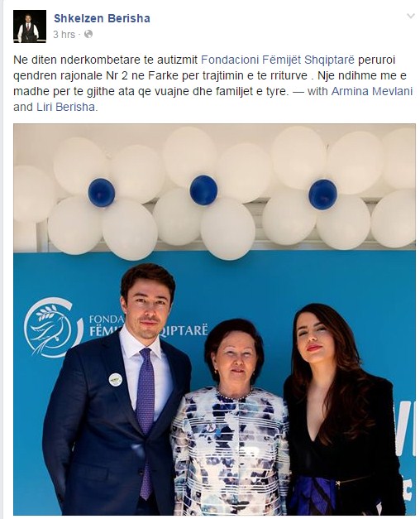Open Shkelzen Berisha's profile picture thumbnail
Viewport: 420px width, 519px height.
coord(30,26)
